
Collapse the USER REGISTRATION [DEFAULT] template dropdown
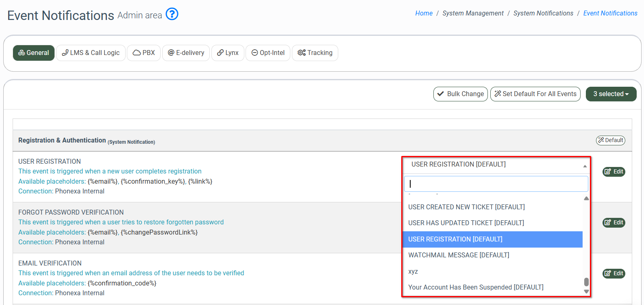[496, 165]
